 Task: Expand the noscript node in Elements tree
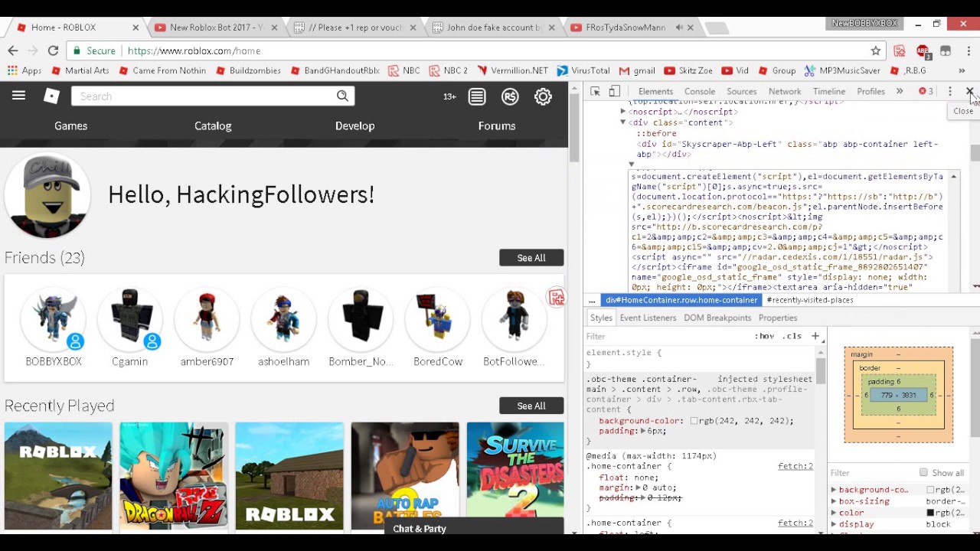click(623, 112)
